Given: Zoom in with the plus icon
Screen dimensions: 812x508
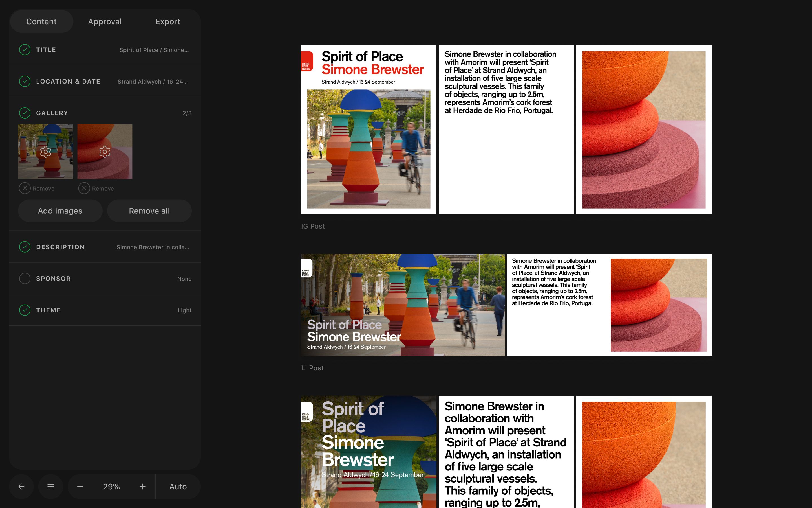Looking at the screenshot, I should click(x=143, y=487).
